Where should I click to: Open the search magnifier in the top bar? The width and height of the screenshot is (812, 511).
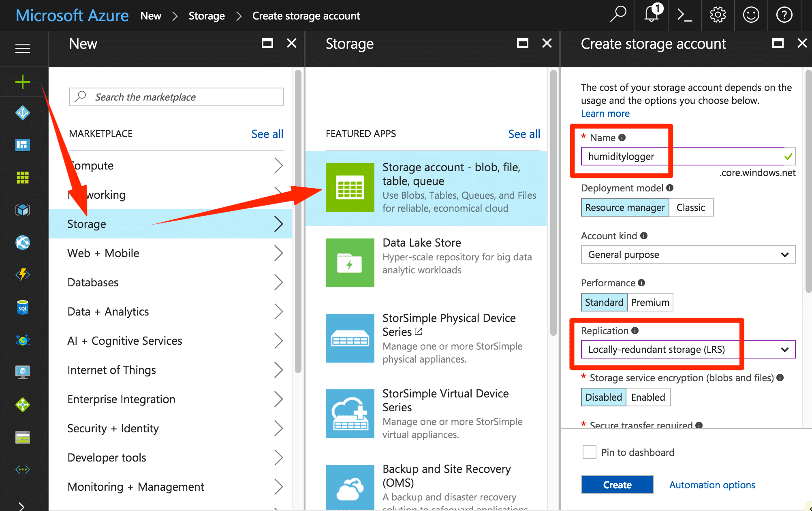618,15
